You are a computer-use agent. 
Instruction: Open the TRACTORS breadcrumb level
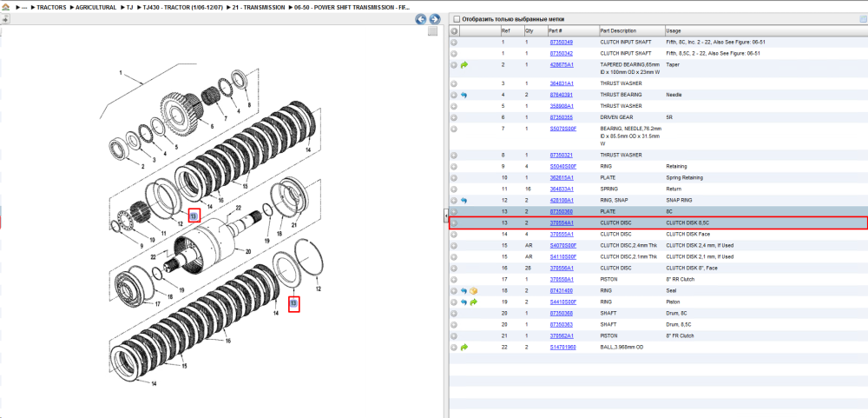tap(51, 8)
